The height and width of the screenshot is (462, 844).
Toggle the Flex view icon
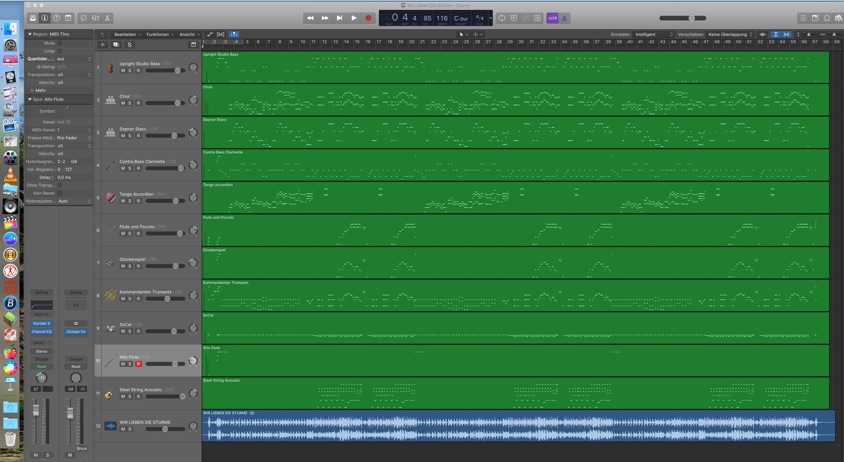tap(221, 34)
